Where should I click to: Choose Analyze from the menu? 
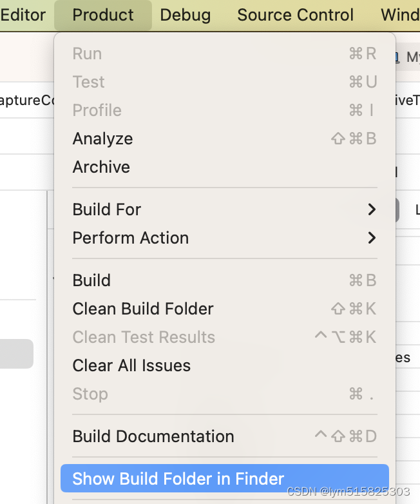103,139
